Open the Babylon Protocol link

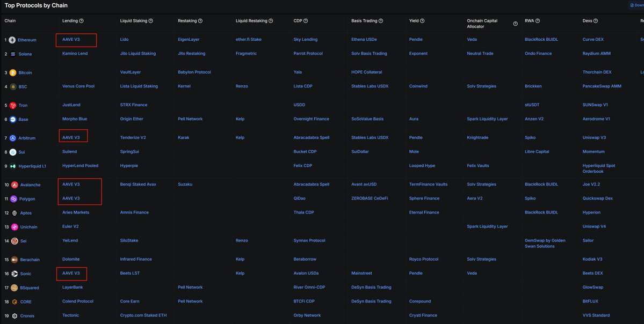[194, 72]
